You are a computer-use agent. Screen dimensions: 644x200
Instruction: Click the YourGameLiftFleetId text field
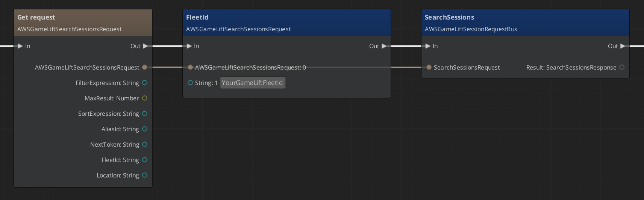click(253, 83)
